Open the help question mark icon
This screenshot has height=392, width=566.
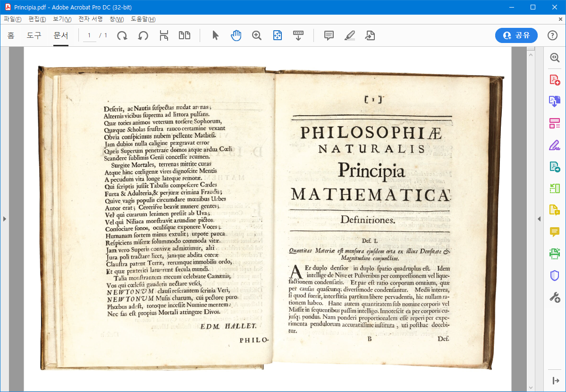[x=552, y=35]
